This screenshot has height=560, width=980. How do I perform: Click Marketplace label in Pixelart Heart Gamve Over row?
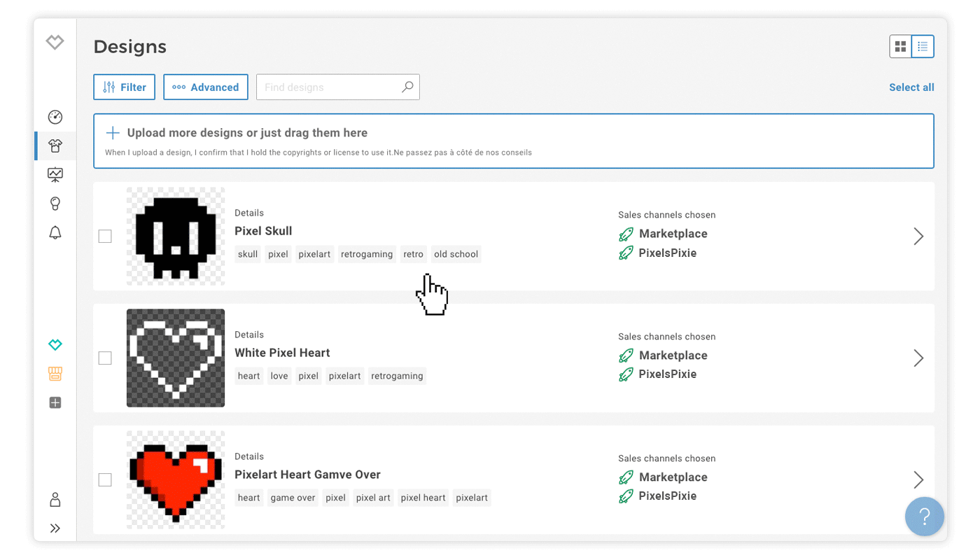coord(673,477)
